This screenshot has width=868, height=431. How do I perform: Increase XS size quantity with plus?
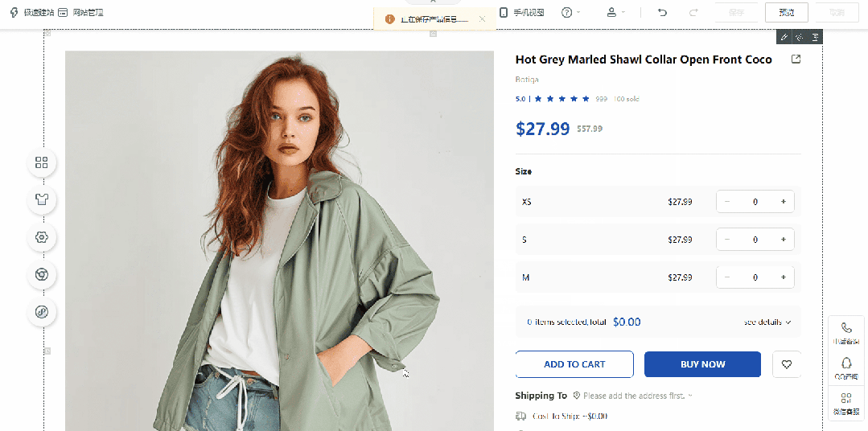pos(783,202)
